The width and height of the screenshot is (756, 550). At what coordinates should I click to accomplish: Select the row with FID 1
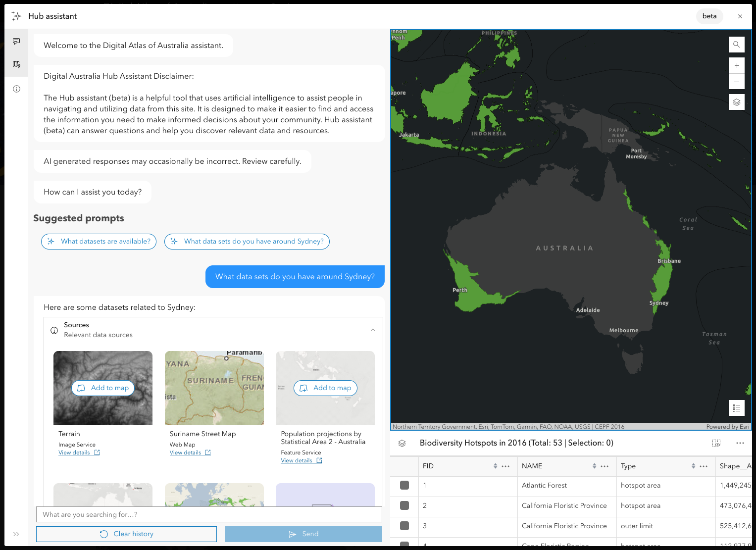point(404,485)
